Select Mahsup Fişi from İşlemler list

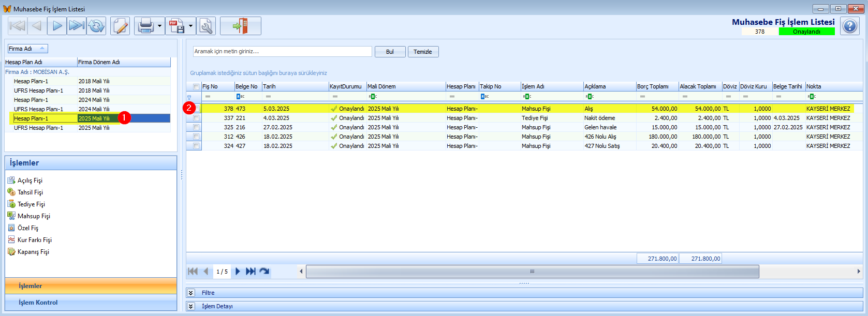pyautogui.click(x=34, y=216)
